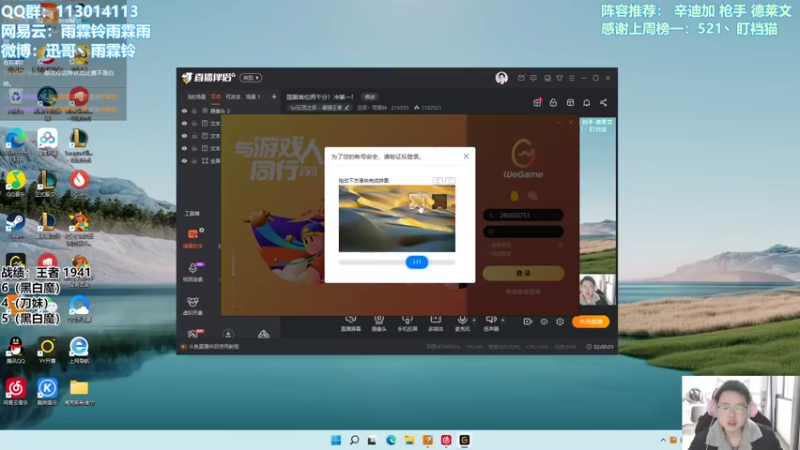Open the streamer profile avatar
This screenshot has width=800, height=450.
(501, 78)
